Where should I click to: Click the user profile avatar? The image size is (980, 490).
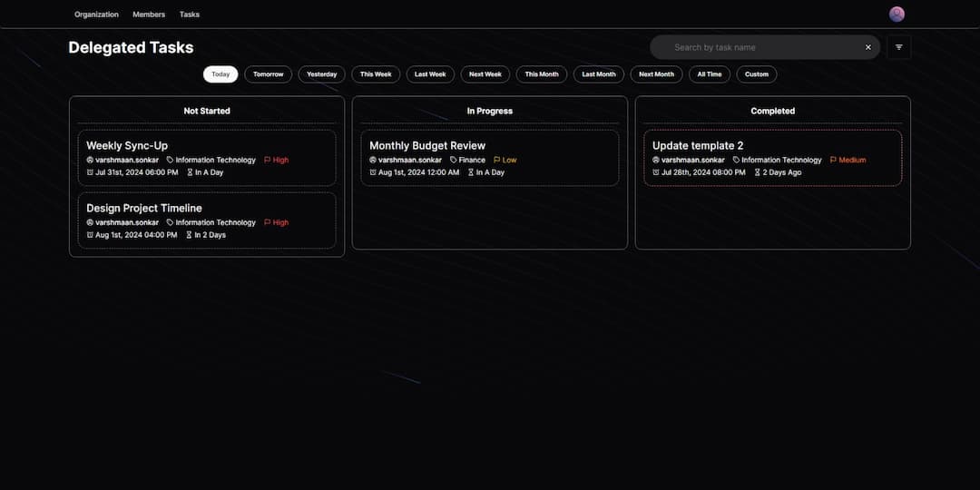(897, 15)
